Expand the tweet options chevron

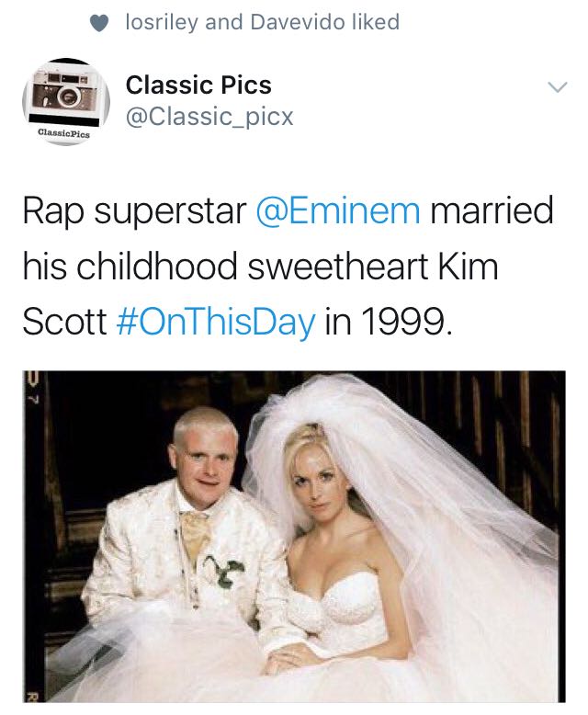(557, 86)
